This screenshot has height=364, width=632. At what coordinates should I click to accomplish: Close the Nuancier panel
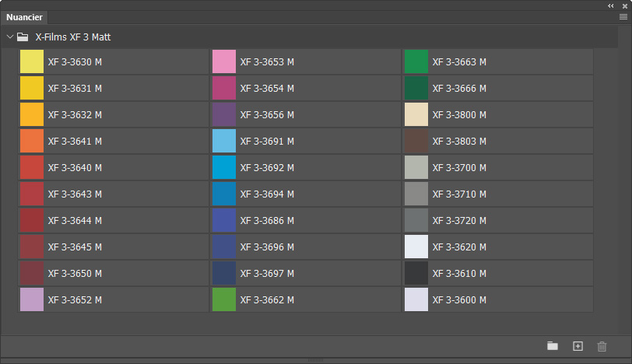point(625,6)
